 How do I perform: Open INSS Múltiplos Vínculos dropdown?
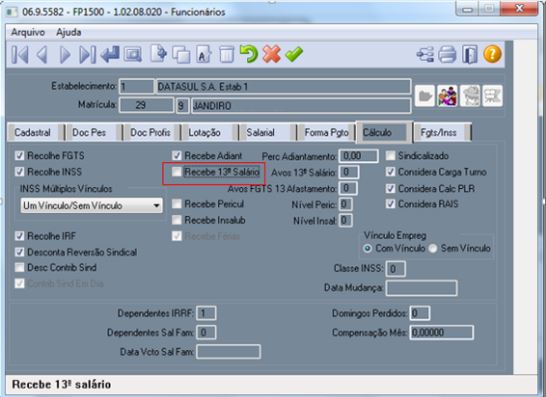coord(91,205)
